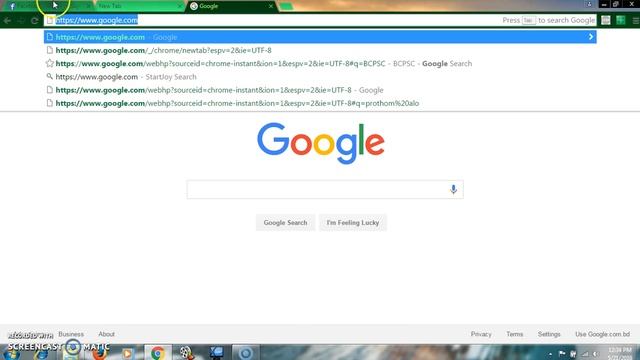
Task: Open the film reel app in taskbar
Action: click(x=186, y=353)
